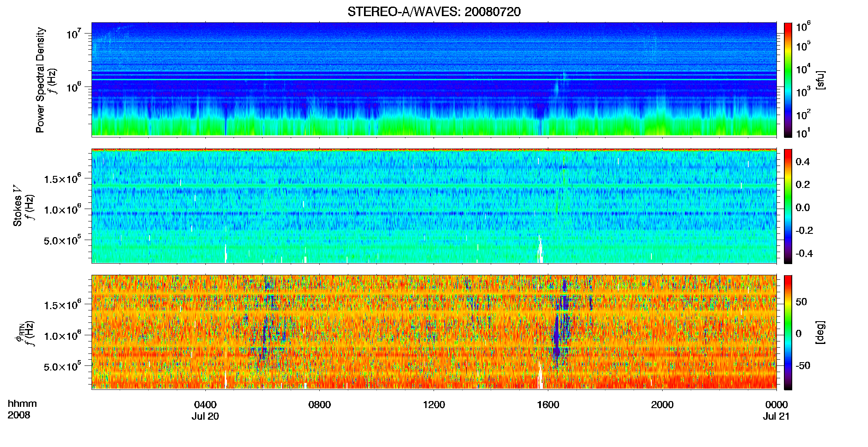
Task: Click the 5.0×10^5 tick on Stokes V panel
Action: 63,240
